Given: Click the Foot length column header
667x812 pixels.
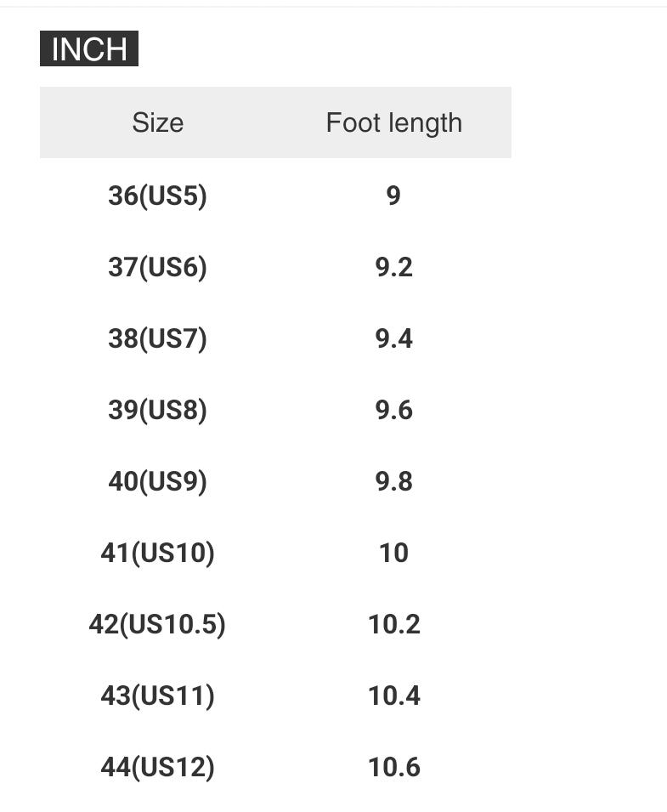Looking at the screenshot, I should click(394, 122).
